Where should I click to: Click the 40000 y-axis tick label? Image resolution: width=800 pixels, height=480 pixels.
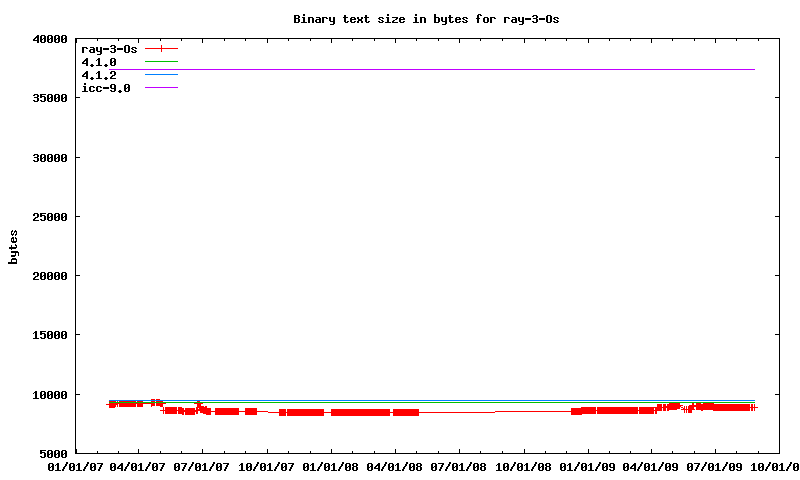(x=49, y=40)
